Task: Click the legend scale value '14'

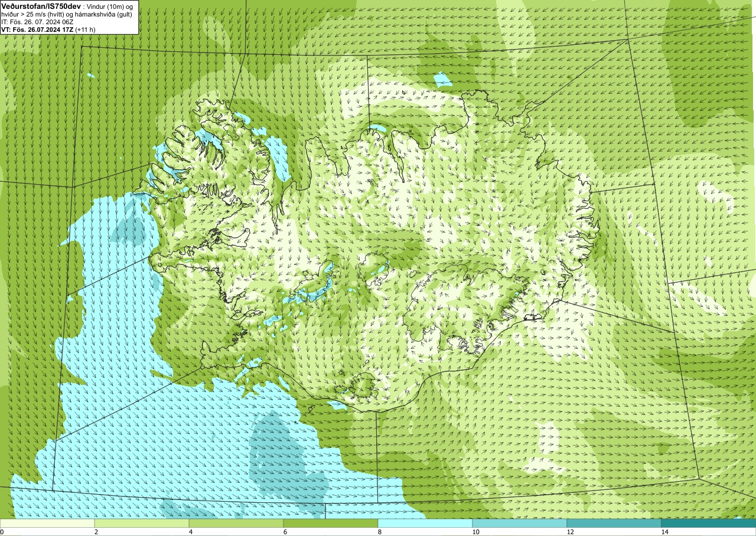Action: tap(665, 532)
